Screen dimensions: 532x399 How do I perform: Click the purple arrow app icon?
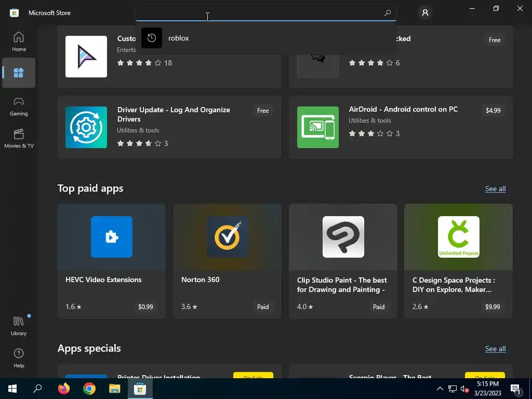pyautogui.click(x=86, y=57)
